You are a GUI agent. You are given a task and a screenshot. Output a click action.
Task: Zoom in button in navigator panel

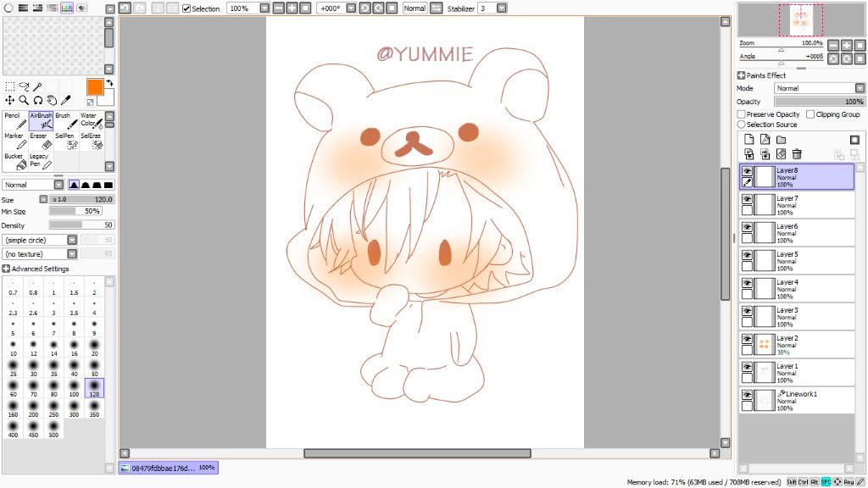point(847,45)
